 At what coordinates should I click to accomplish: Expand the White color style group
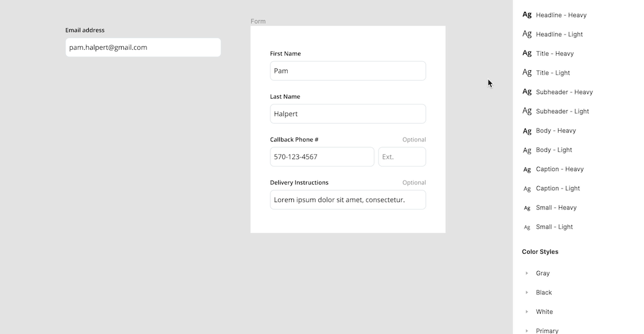coord(527,312)
